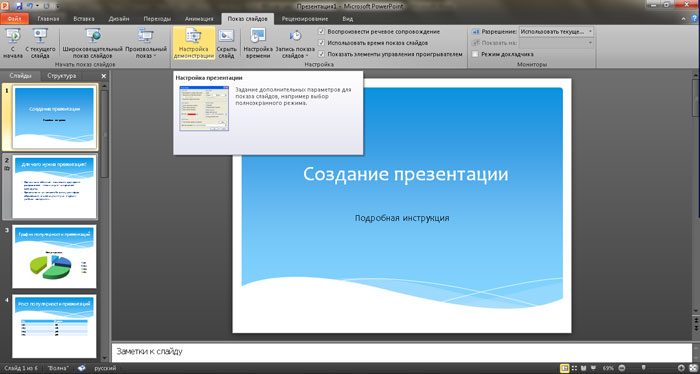Switch to the Структура pane tab
700x374 pixels.
coord(62,76)
